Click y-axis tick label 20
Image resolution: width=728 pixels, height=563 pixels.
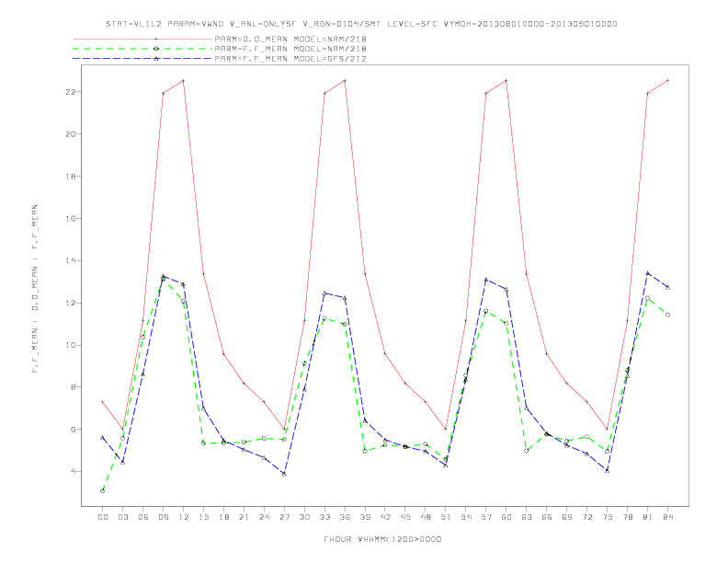point(71,134)
